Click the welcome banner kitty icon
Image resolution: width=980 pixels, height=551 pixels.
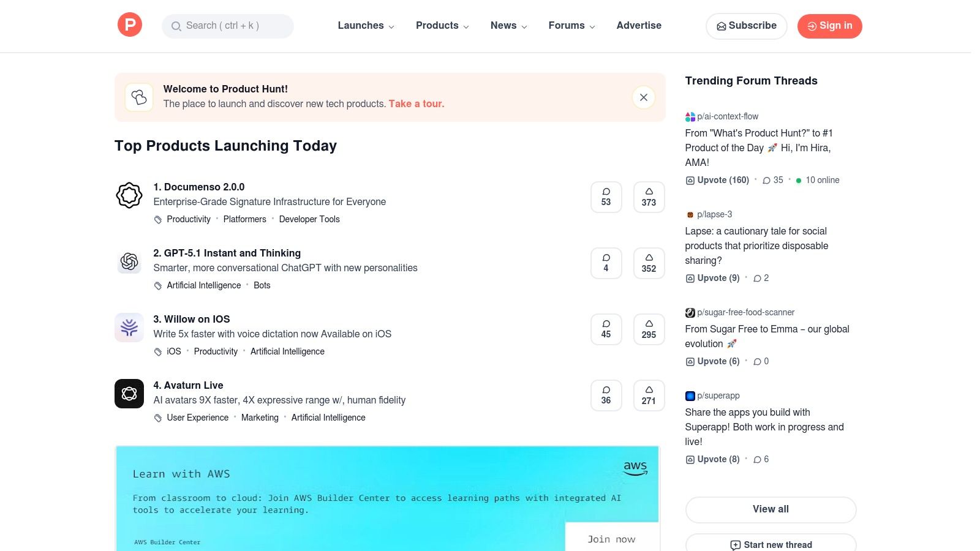point(139,97)
